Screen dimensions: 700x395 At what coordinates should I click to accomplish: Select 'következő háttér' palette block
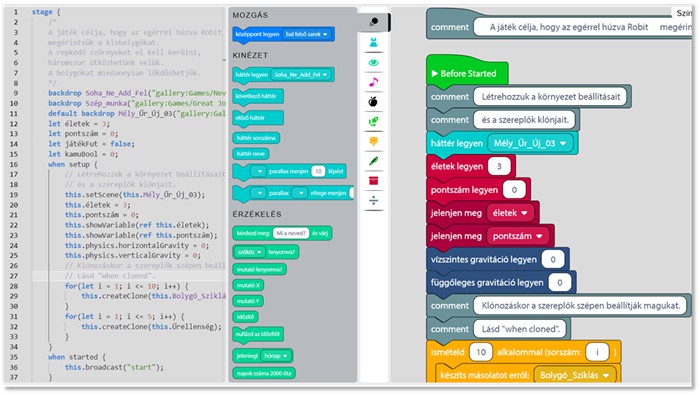tap(257, 96)
